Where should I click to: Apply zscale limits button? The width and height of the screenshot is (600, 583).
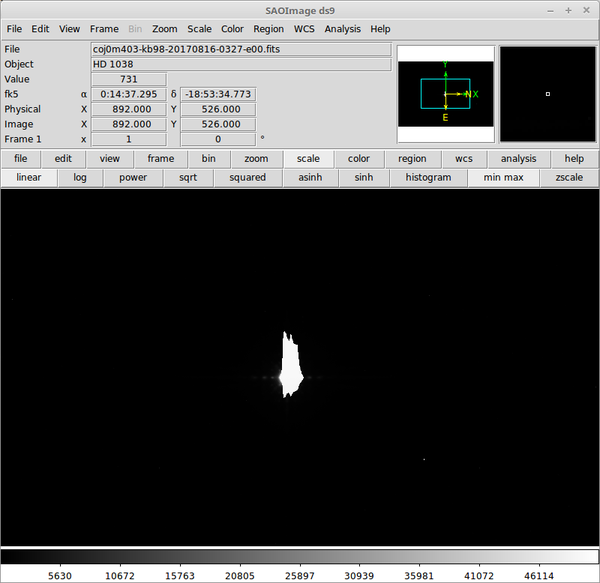click(x=568, y=177)
